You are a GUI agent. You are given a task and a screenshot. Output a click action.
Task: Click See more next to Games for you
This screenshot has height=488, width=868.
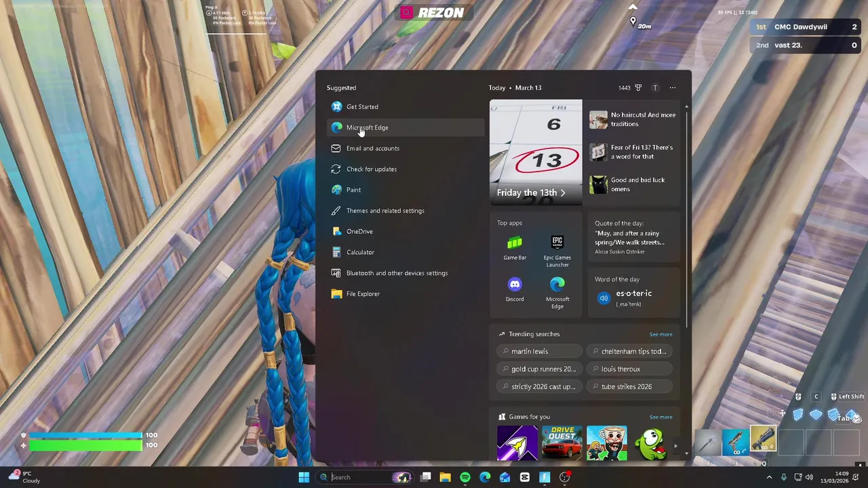pyautogui.click(x=660, y=417)
